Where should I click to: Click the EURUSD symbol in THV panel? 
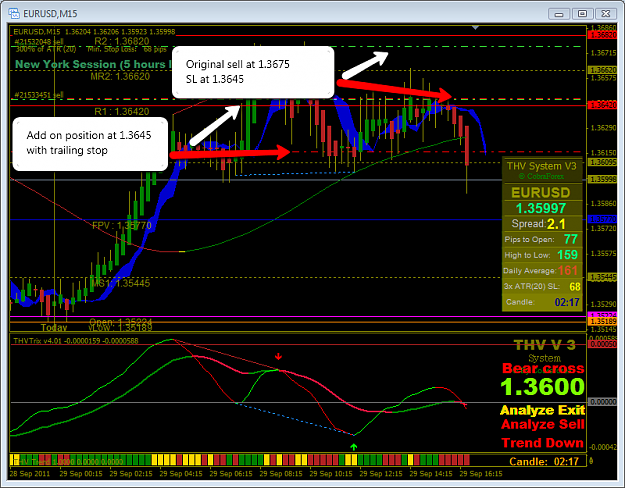[540, 193]
